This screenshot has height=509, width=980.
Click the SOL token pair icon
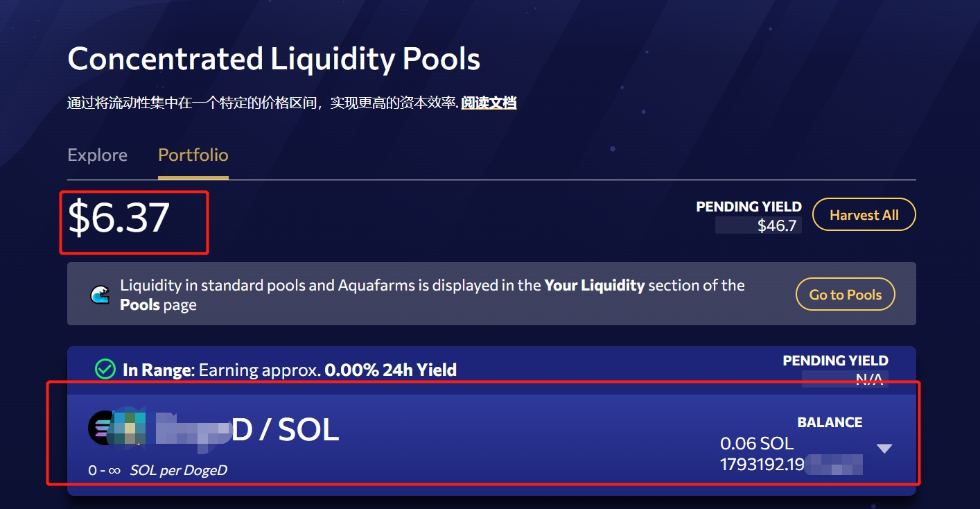click(x=100, y=428)
